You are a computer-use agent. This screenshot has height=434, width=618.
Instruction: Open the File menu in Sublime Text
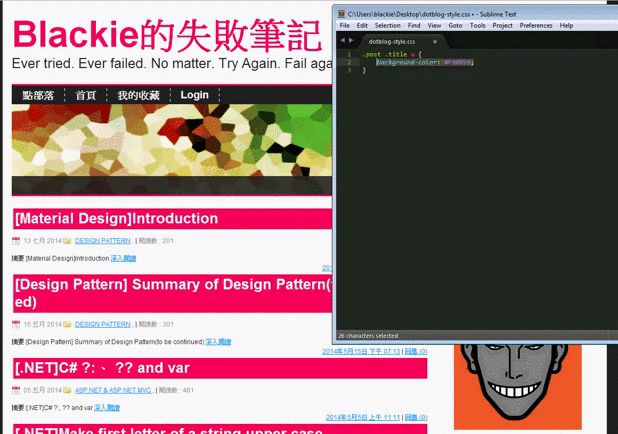(344, 25)
